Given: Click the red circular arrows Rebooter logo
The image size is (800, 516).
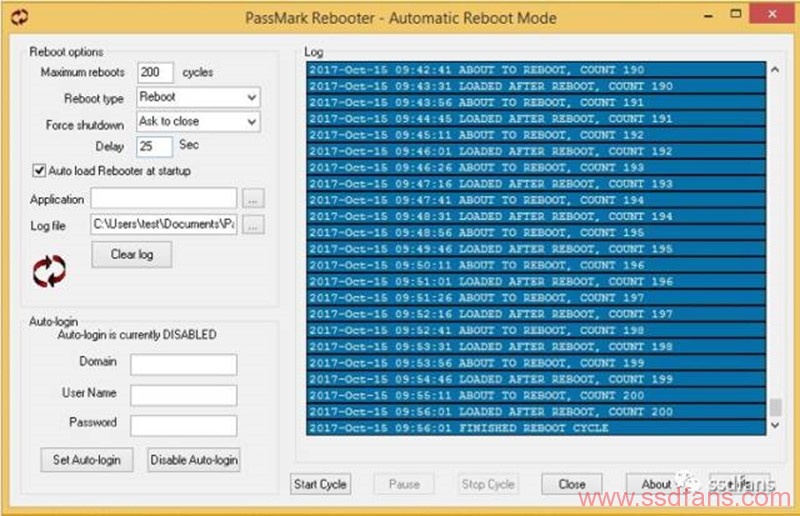Looking at the screenshot, I should (49, 271).
